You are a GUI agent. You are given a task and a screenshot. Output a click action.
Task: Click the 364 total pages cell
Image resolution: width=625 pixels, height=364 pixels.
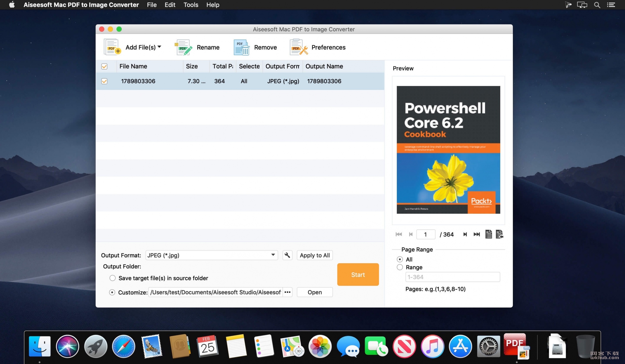click(219, 81)
